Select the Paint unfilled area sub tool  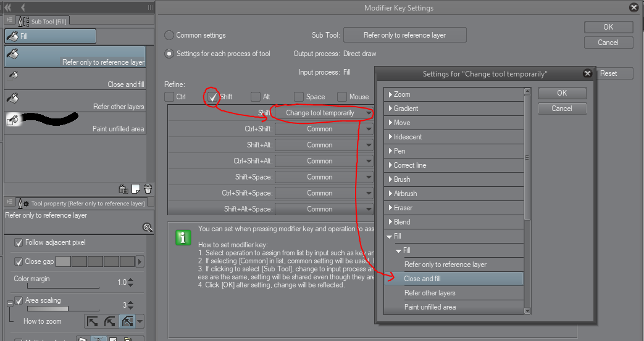click(x=75, y=122)
